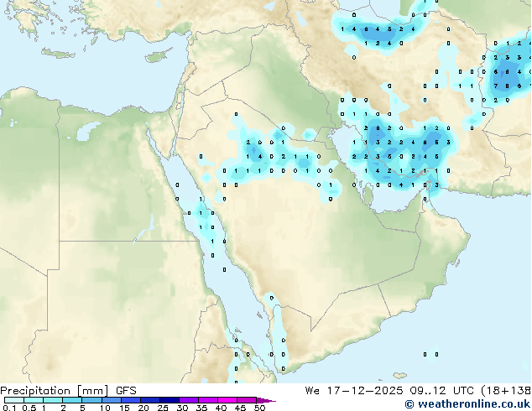
Task: Click the 0.1–0.5 mm legend swatch
Action: pyautogui.click(x=14, y=400)
